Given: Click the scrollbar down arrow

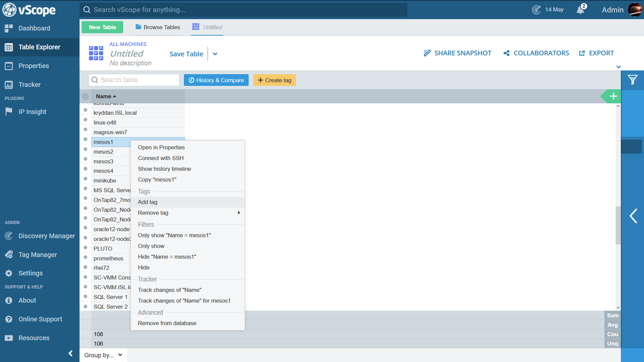Looking at the screenshot, I should pos(618,308).
